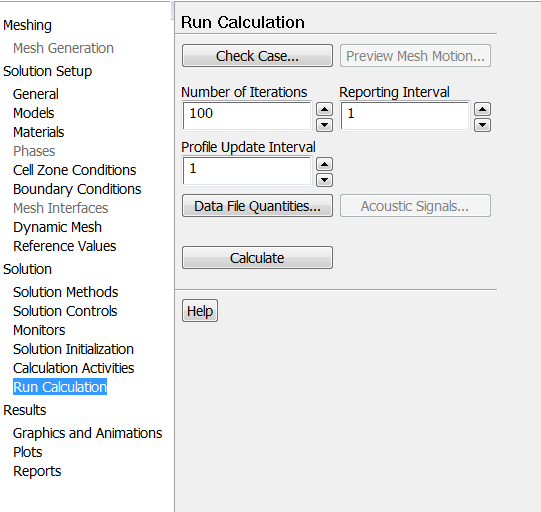
Task: Open Solution Methods task page
Action: coord(66,292)
